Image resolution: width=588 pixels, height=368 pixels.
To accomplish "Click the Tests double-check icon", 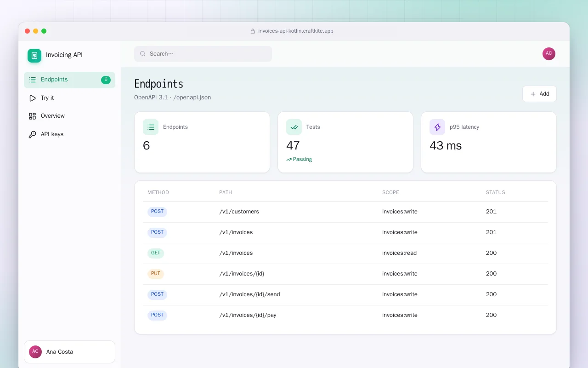I will (x=294, y=127).
